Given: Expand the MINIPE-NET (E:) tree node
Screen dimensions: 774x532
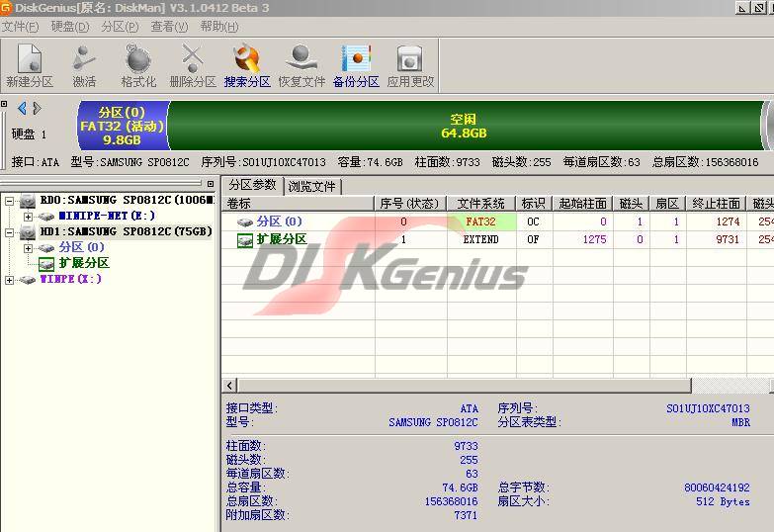Looking at the screenshot, I should pos(28,217).
